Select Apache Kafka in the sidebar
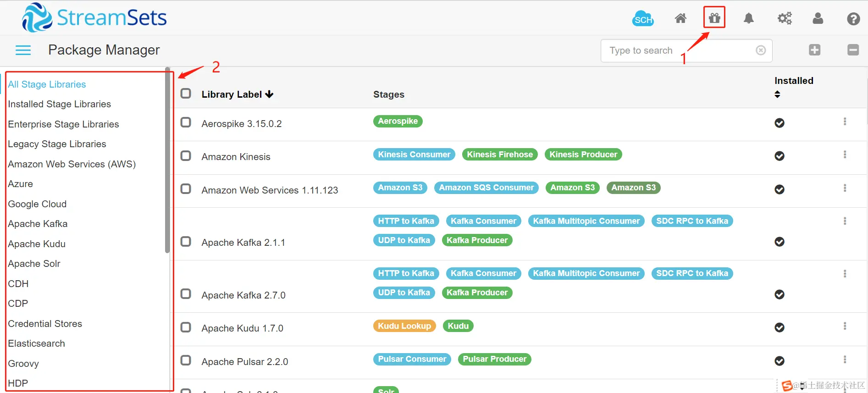The height and width of the screenshot is (393, 868). (x=38, y=224)
